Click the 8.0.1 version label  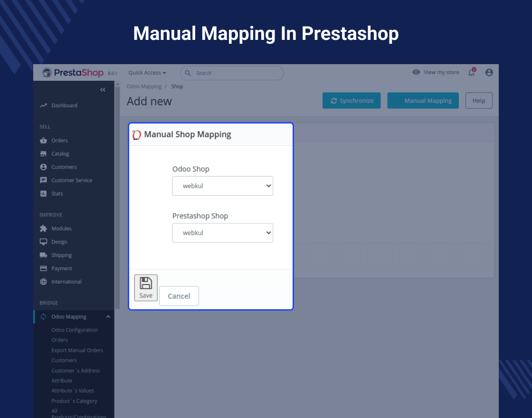(113, 73)
